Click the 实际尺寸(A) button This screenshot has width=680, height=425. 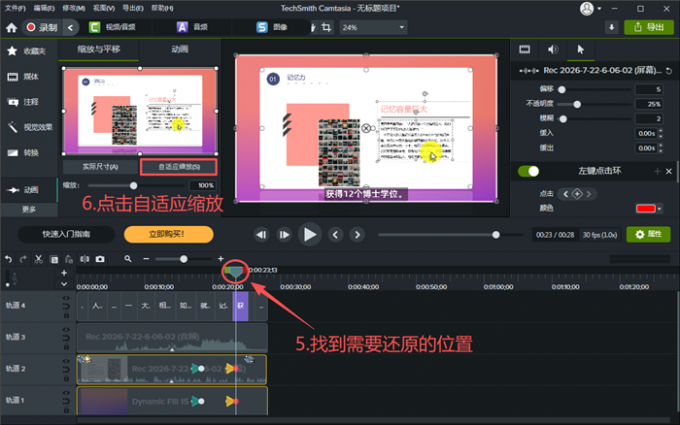point(100,167)
